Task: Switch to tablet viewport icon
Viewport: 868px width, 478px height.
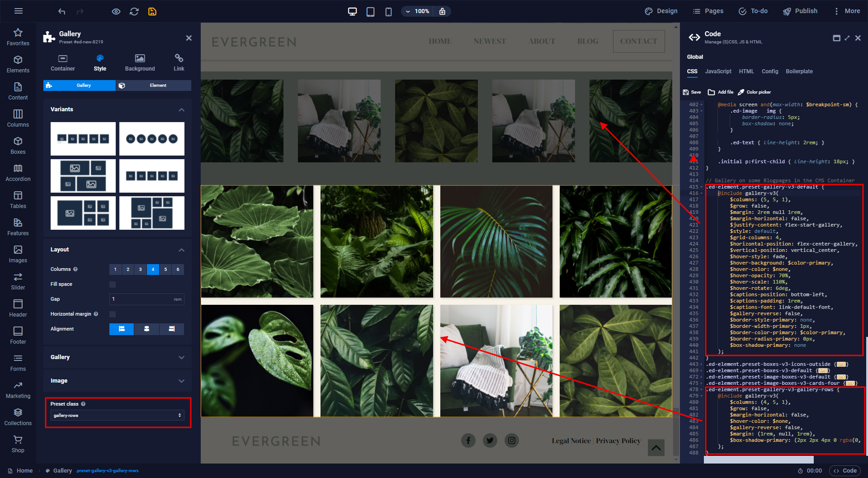Action: pyautogui.click(x=370, y=11)
